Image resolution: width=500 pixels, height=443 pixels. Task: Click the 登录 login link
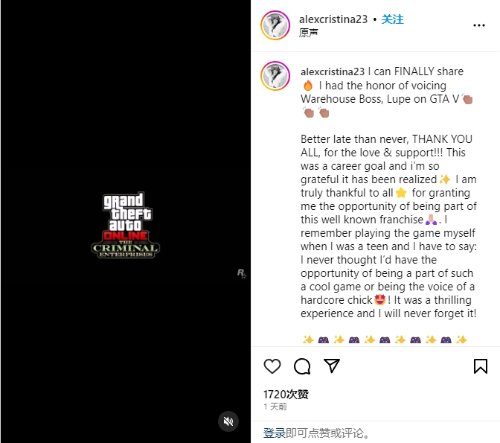(274, 433)
